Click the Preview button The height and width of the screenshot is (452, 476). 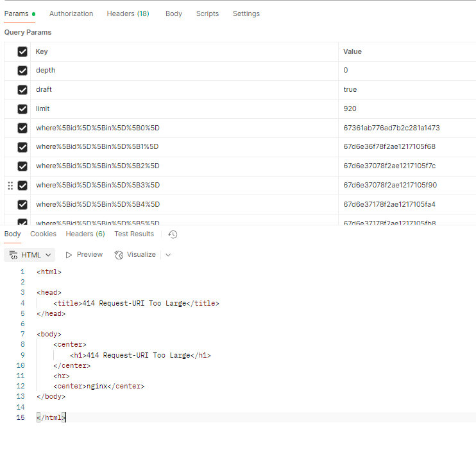(x=84, y=254)
